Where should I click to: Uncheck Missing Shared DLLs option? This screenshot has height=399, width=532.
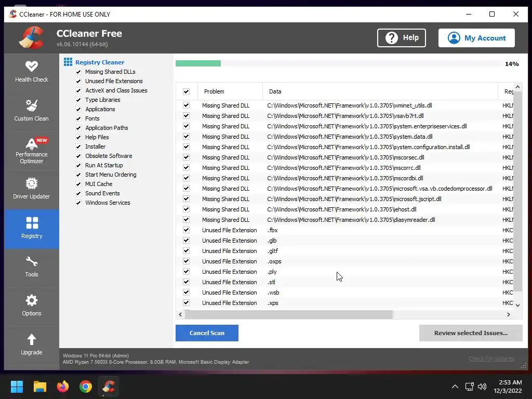click(x=78, y=72)
